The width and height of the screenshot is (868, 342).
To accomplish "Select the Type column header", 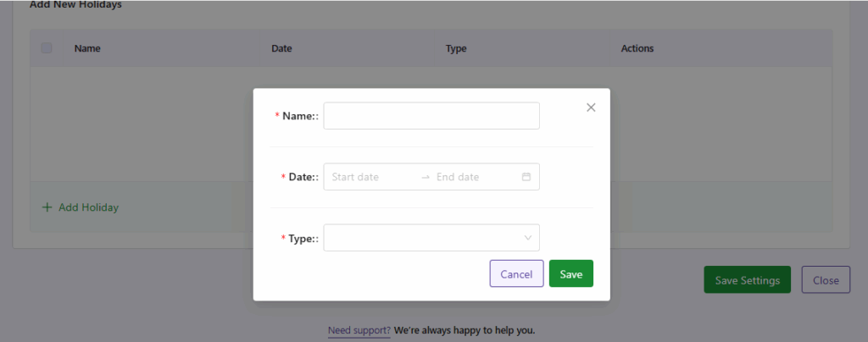I will click(456, 48).
